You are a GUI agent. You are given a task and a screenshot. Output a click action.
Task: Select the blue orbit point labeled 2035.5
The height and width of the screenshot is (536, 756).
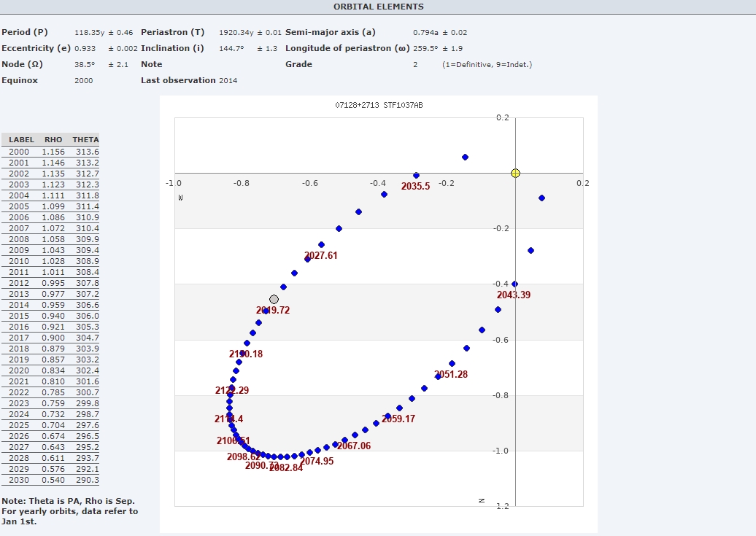(416, 176)
